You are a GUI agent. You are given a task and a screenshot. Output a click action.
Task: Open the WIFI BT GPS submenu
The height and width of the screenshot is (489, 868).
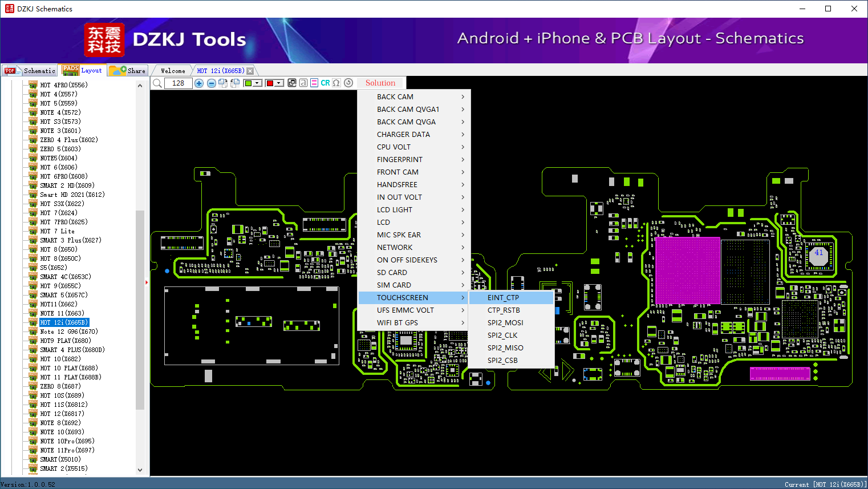coord(413,323)
